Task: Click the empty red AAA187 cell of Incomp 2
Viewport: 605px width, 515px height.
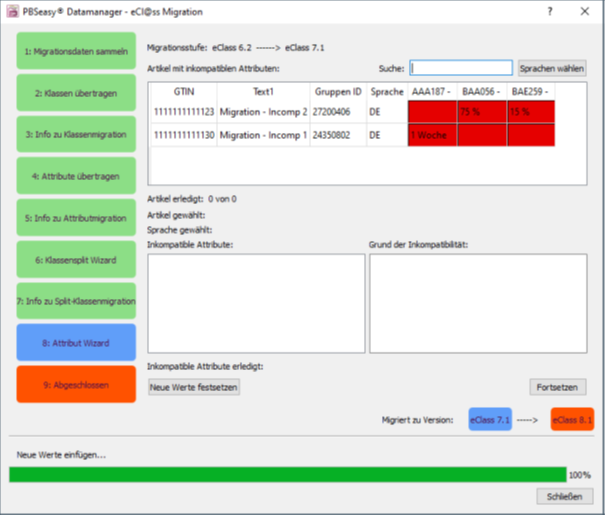Action: click(432, 112)
